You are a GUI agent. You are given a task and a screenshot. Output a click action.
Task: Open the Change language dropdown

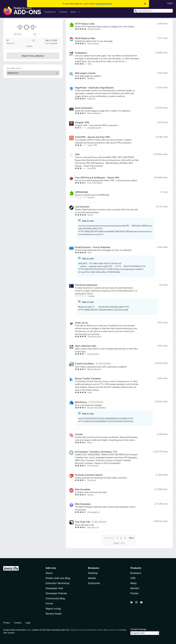tap(144, 633)
